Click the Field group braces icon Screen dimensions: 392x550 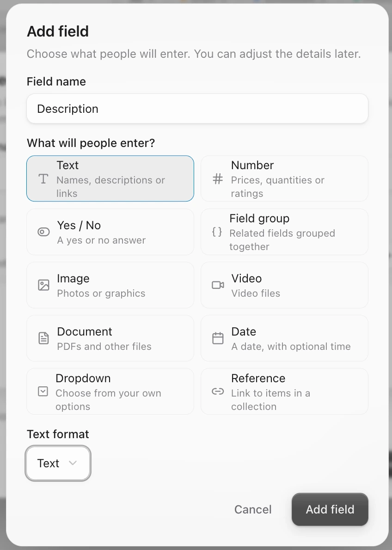coord(217,232)
